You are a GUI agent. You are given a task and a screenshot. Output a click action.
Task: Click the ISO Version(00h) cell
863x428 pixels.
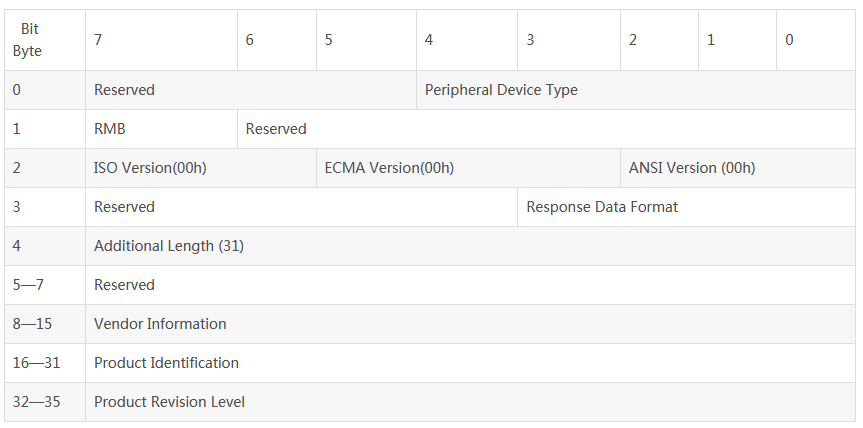[x=201, y=168]
